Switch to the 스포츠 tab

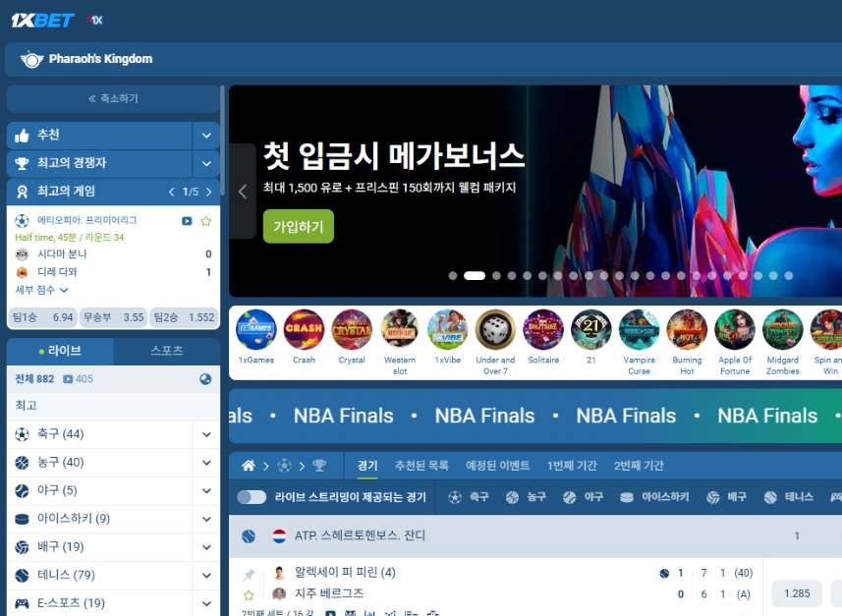pos(167,351)
